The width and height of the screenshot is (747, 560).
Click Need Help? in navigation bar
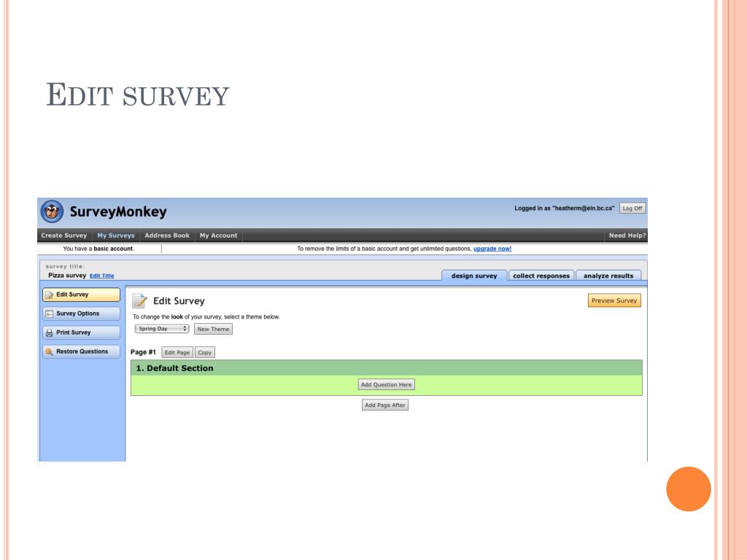pyautogui.click(x=627, y=236)
